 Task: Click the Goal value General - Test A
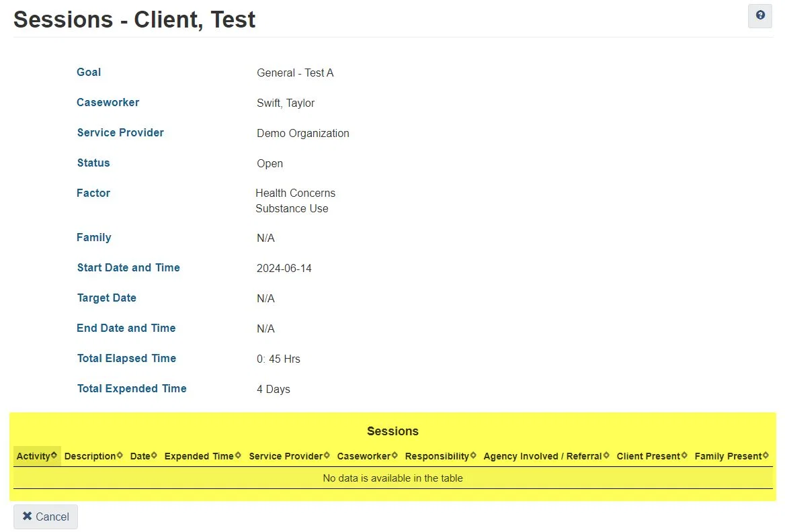(295, 73)
